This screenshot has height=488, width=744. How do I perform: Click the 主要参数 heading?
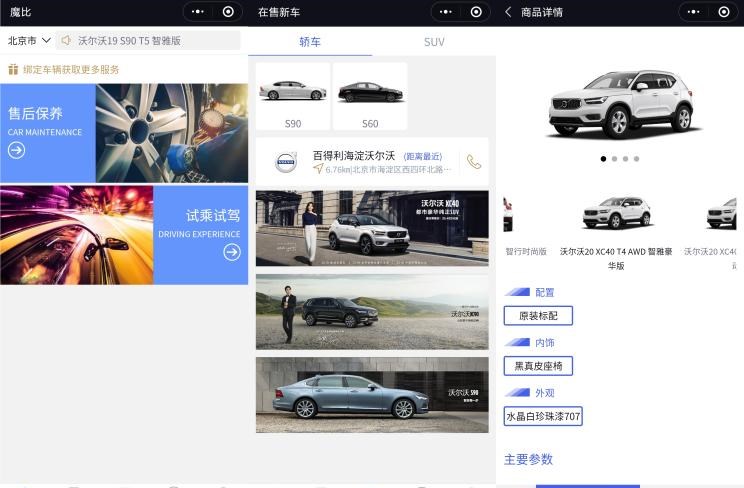528,459
